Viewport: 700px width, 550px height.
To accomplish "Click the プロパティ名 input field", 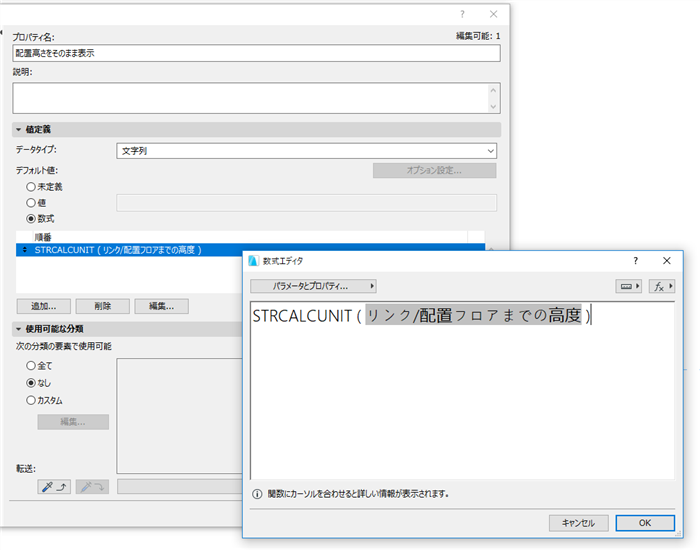I will pyautogui.click(x=256, y=53).
